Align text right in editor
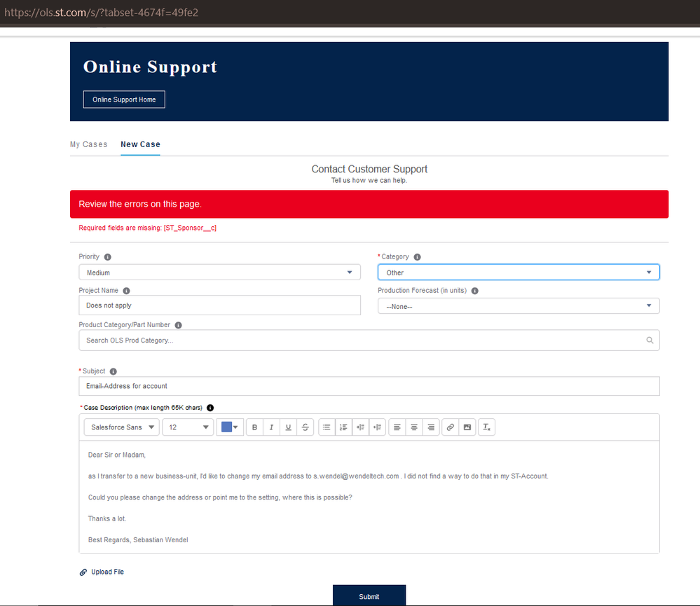Viewport: 700px width, 606px height. [x=431, y=427]
